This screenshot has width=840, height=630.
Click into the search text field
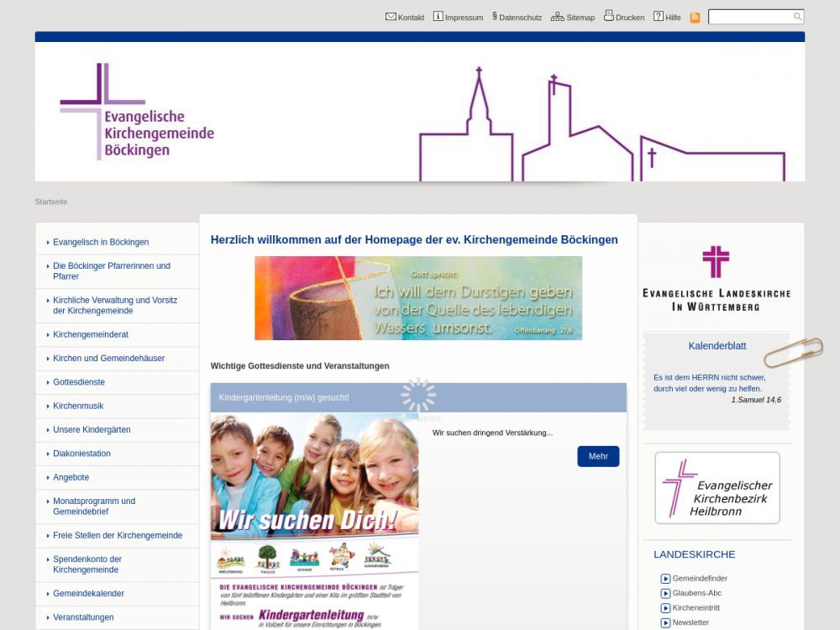pyautogui.click(x=750, y=17)
